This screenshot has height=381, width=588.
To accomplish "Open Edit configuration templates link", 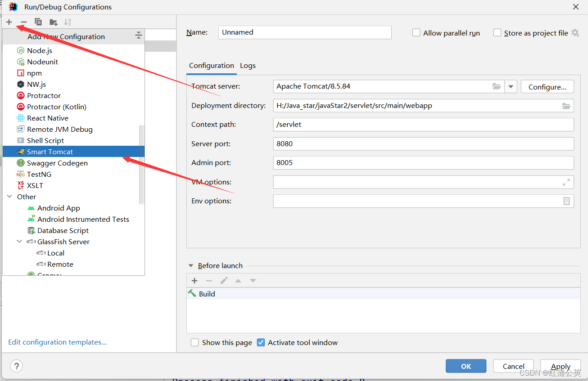I will [x=58, y=342].
